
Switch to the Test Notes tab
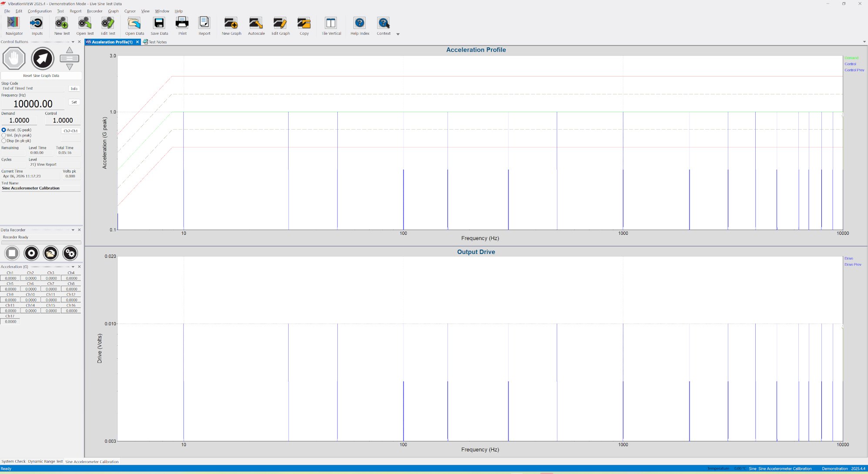[x=157, y=42]
